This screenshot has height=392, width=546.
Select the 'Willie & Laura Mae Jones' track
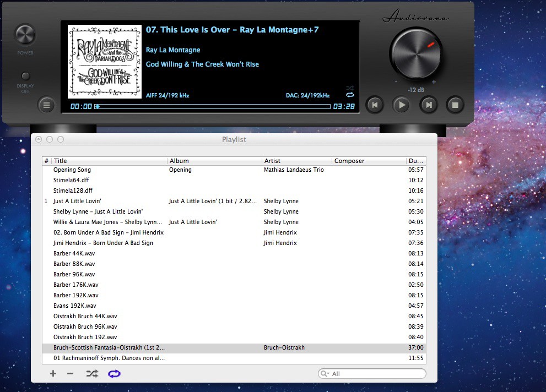(x=234, y=222)
